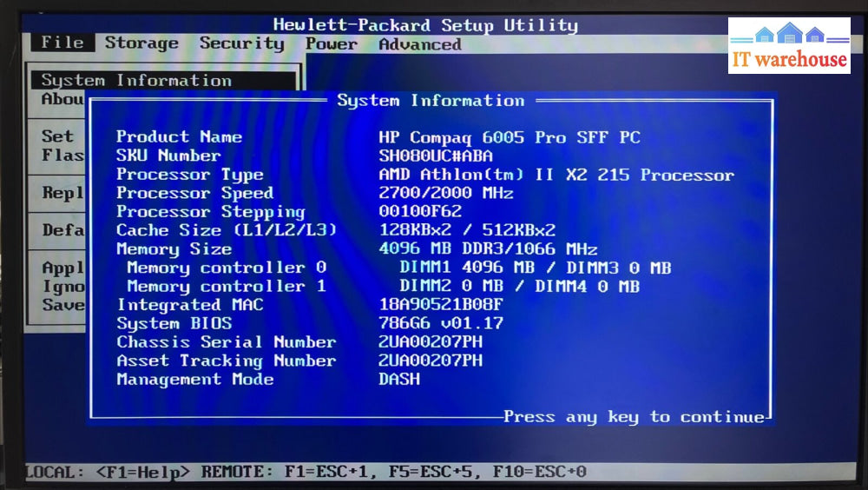Click BIOS version 786G6 v01.17
The height and width of the screenshot is (490, 868).
click(441, 323)
